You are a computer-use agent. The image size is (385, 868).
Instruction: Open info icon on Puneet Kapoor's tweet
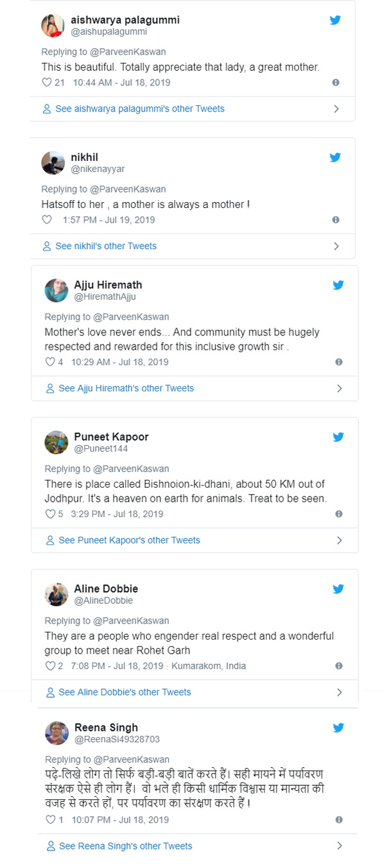point(339,514)
